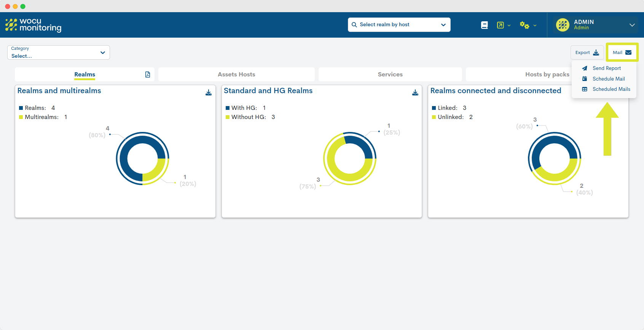Click the search magnifier in realm selector
The height and width of the screenshot is (330, 644).
point(354,25)
